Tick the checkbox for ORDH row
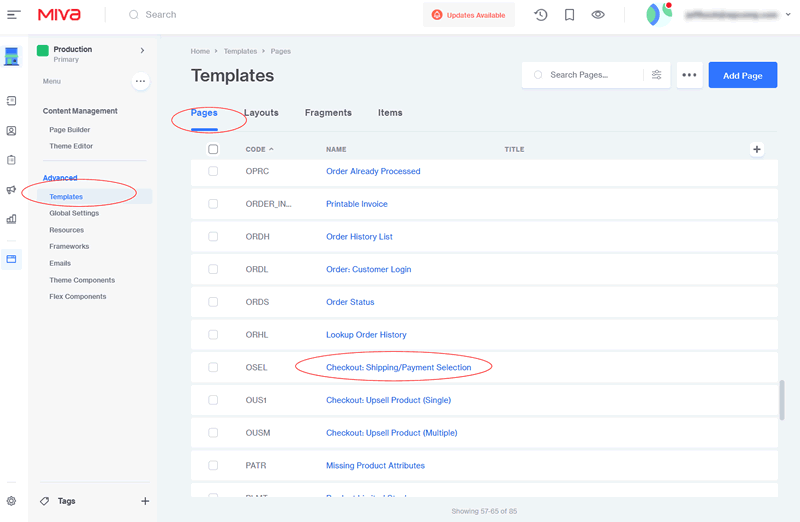Image resolution: width=800 pixels, height=522 pixels. (x=213, y=237)
